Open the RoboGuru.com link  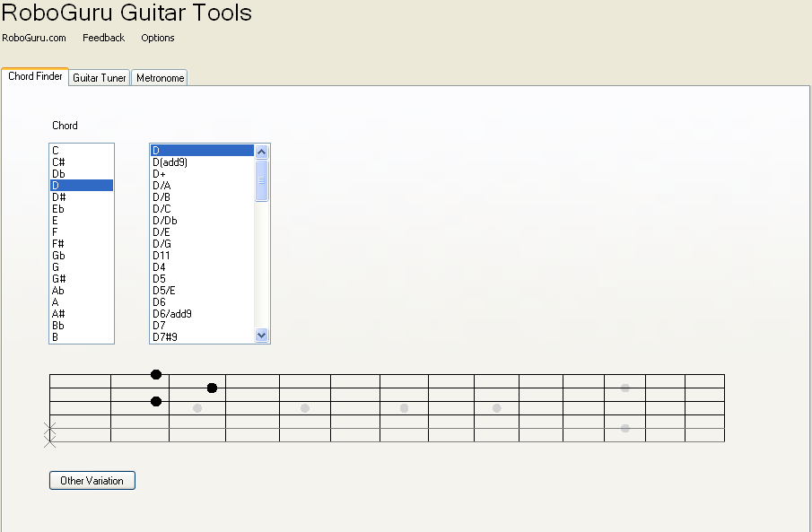pos(34,38)
